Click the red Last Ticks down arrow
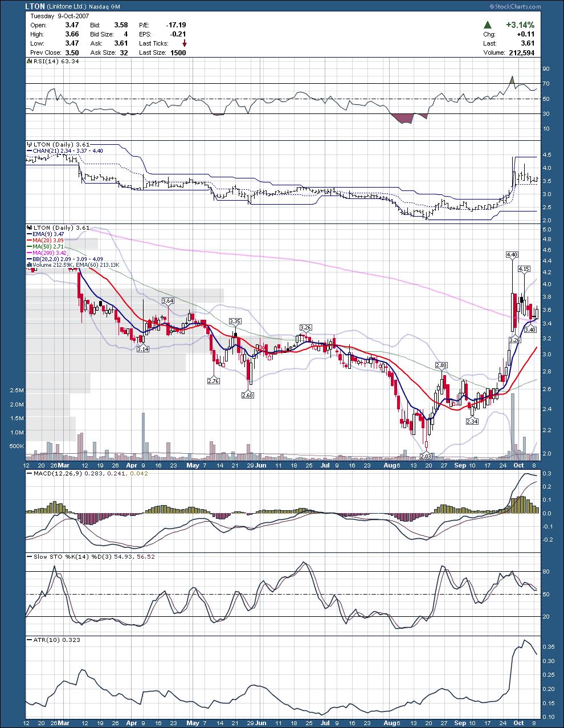Screen dimensions: 564x728 [x=184, y=43]
